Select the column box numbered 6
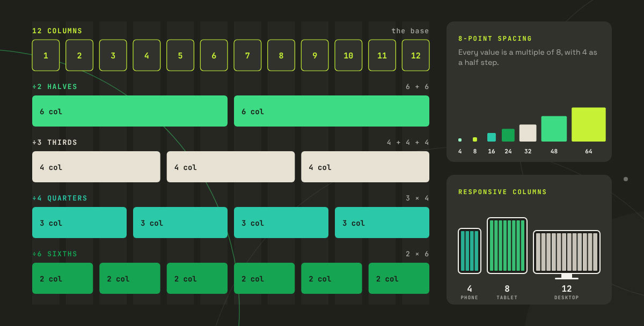 (x=214, y=55)
